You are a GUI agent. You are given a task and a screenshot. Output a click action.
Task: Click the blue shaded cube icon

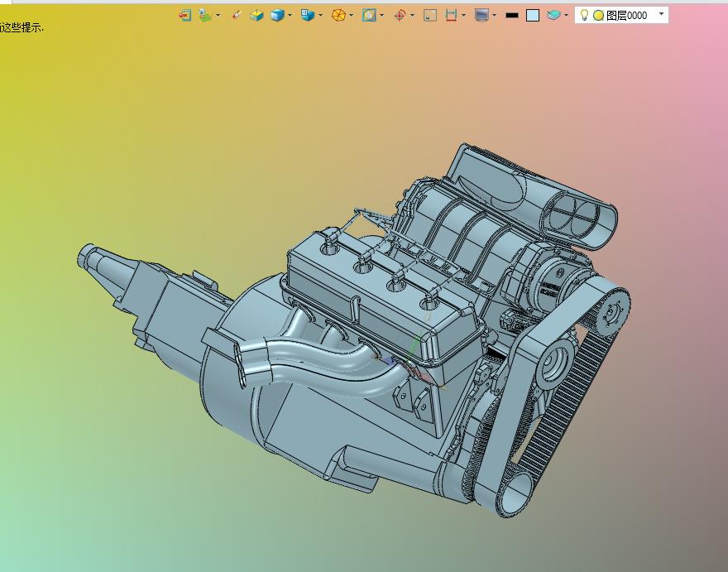coord(277,15)
